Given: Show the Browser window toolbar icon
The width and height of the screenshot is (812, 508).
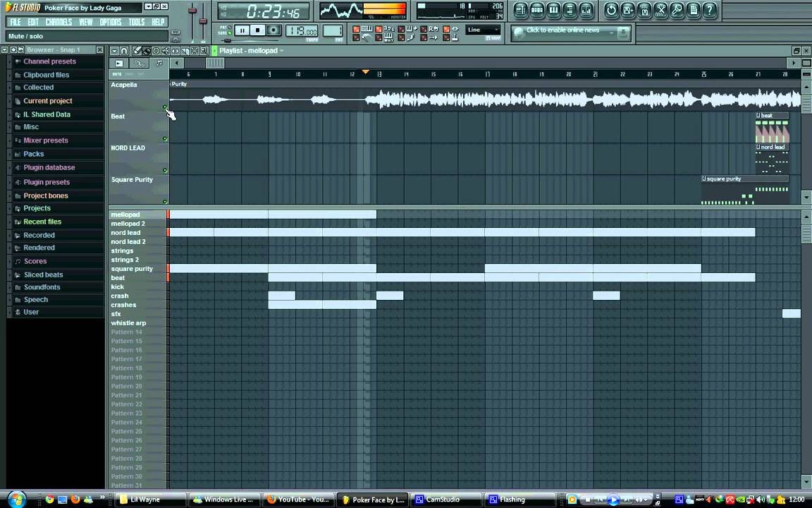Looking at the screenshot, I should click(570, 10).
